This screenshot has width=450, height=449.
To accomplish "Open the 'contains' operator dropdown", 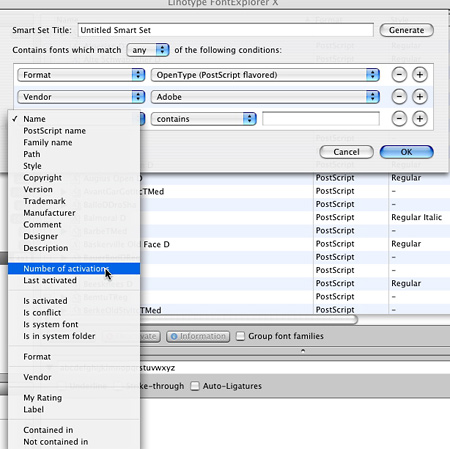I will (203, 119).
